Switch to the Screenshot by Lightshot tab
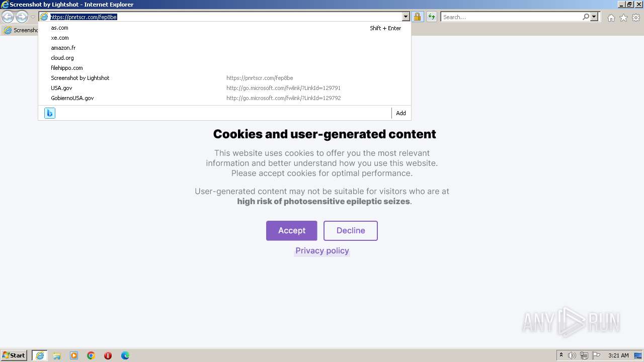 pyautogui.click(x=20, y=30)
